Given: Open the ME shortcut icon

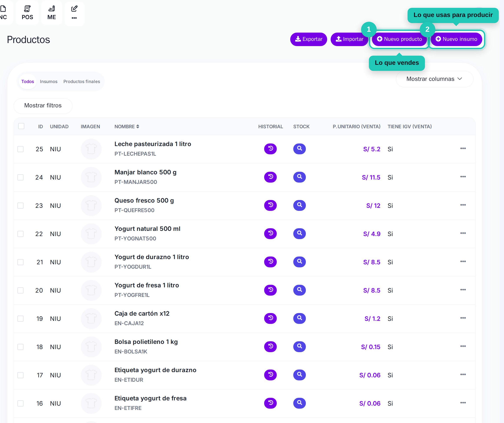Looking at the screenshot, I should pyautogui.click(x=52, y=13).
